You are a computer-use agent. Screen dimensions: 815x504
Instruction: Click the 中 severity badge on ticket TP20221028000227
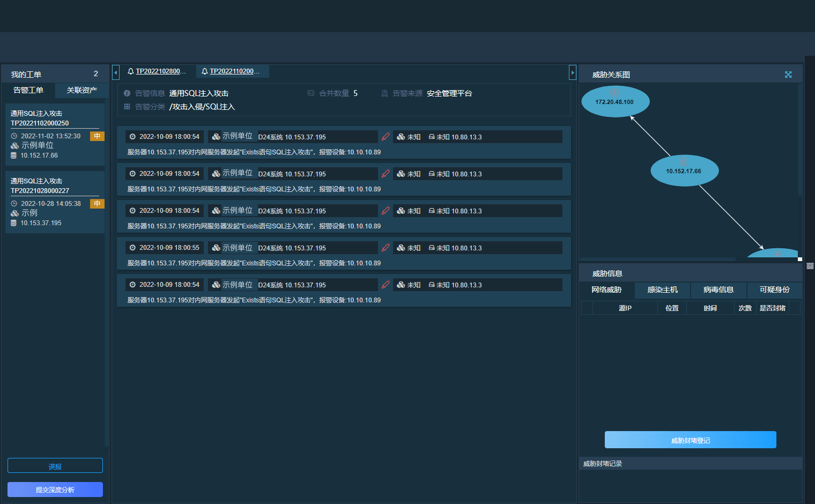coord(97,204)
